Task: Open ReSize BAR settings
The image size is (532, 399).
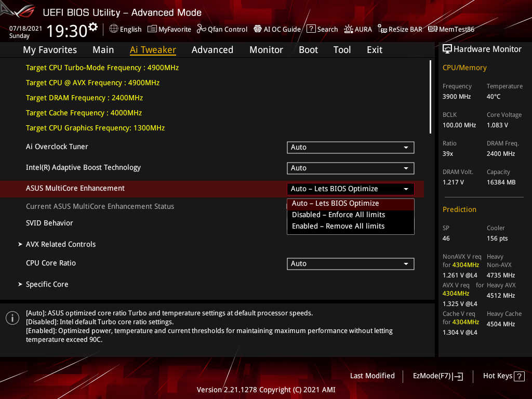Action: [400, 29]
